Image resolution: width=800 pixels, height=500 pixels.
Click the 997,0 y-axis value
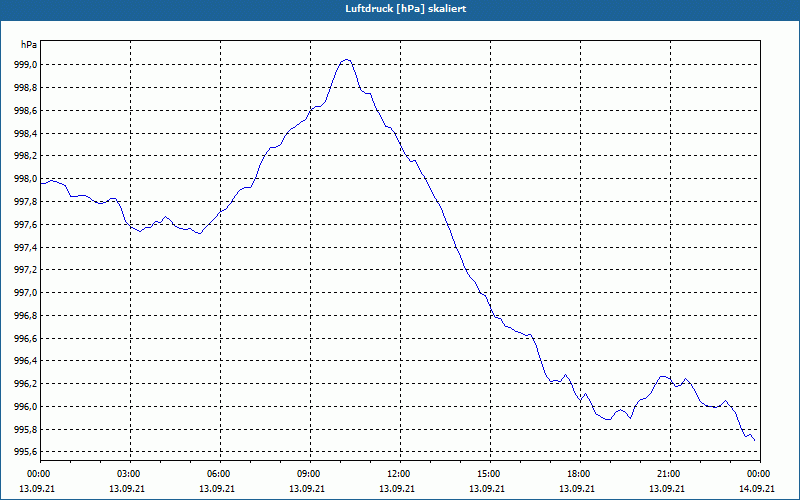click(24, 292)
